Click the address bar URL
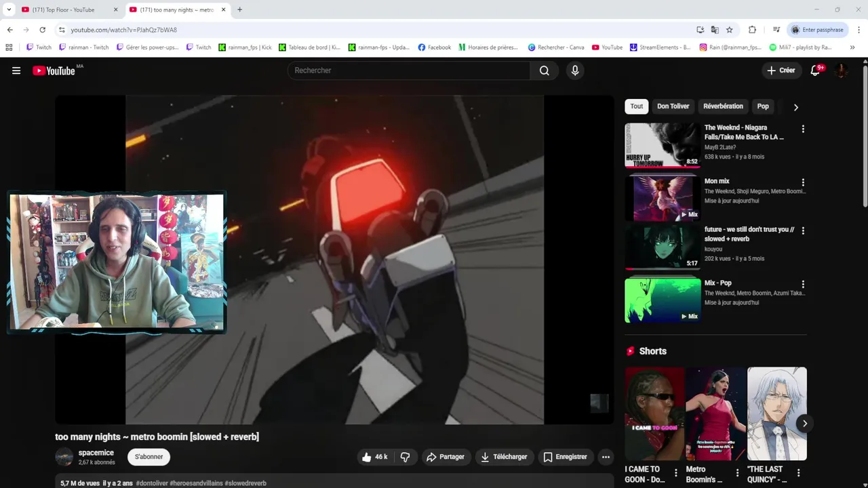Screen dimensions: 868x488 pos(124,30)
